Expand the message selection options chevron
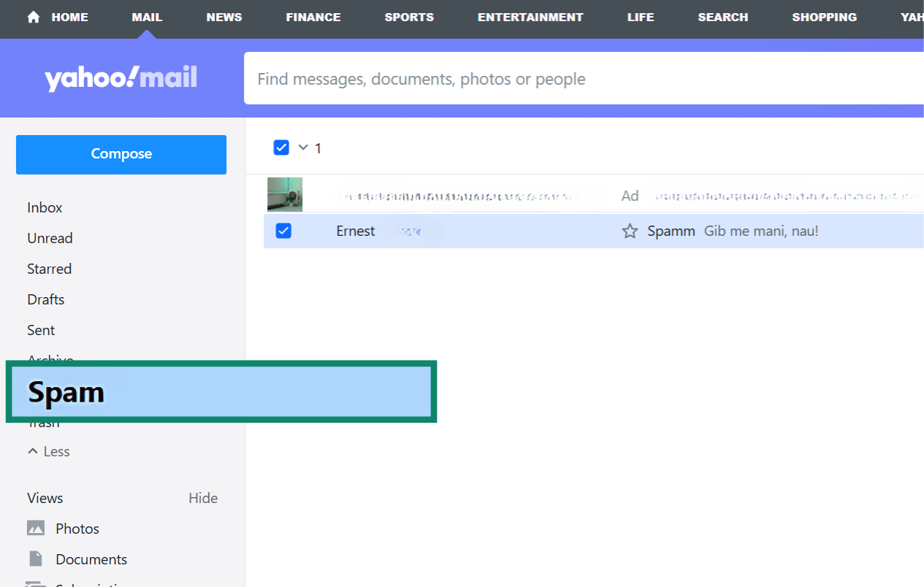This screenshot has height=587, width=924. (302, 147)
